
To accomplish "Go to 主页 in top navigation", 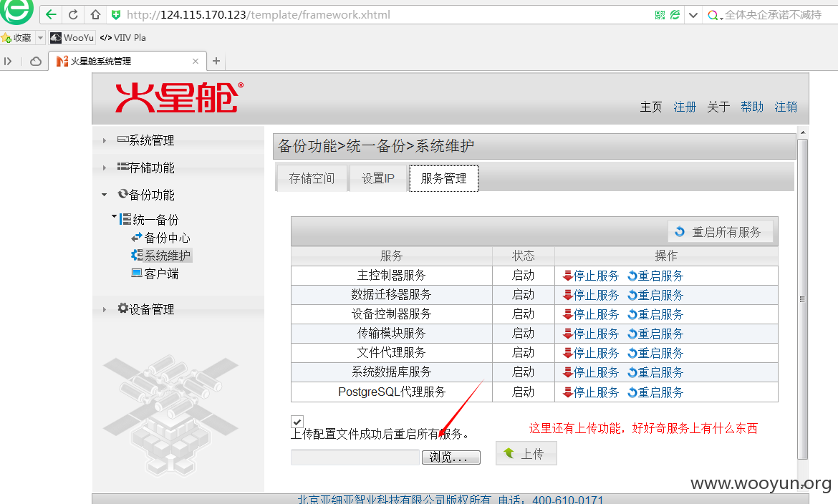I will [x=651, y=107].
